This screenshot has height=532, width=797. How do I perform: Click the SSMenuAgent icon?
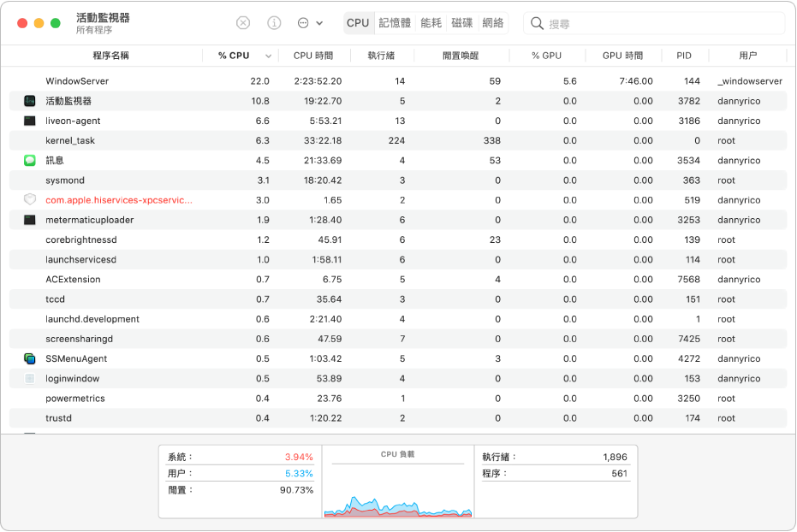pos(30,359)
